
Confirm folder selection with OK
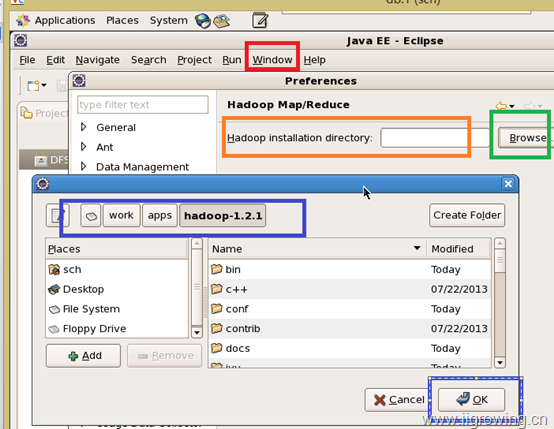click(x=472, y=400)
